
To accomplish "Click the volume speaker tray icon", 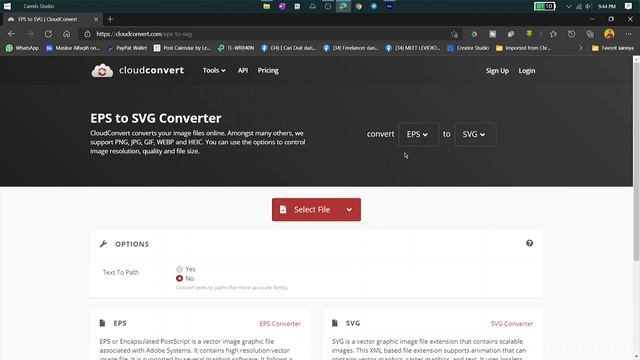I will point(588,6).
